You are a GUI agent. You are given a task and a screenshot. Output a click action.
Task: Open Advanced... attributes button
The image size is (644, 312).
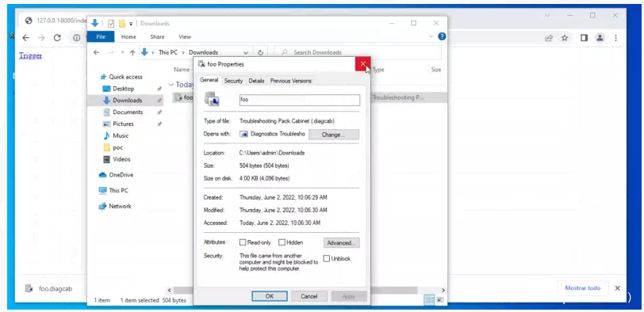click(x=341, y=243)
